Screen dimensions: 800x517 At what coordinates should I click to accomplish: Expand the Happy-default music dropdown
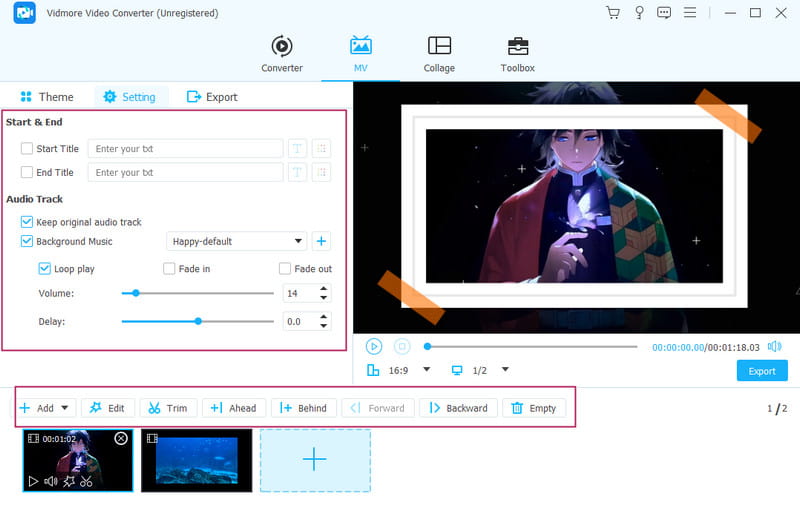[x=299, y=241]
